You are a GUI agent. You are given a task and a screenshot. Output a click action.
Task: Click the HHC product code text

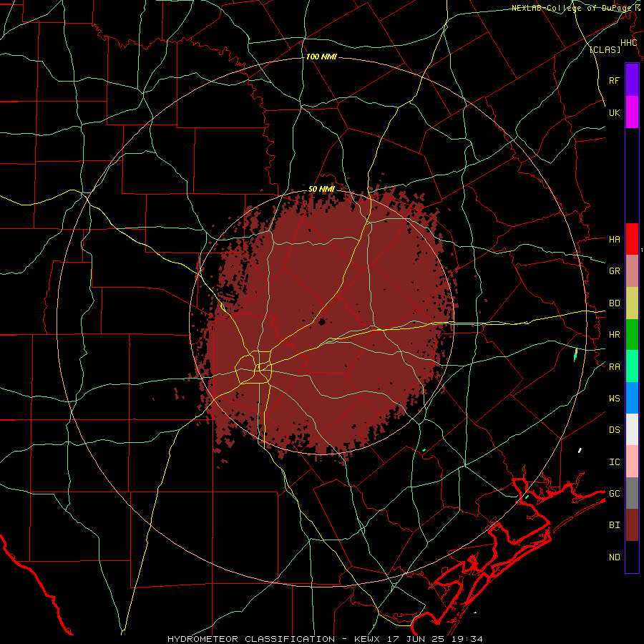628,43
